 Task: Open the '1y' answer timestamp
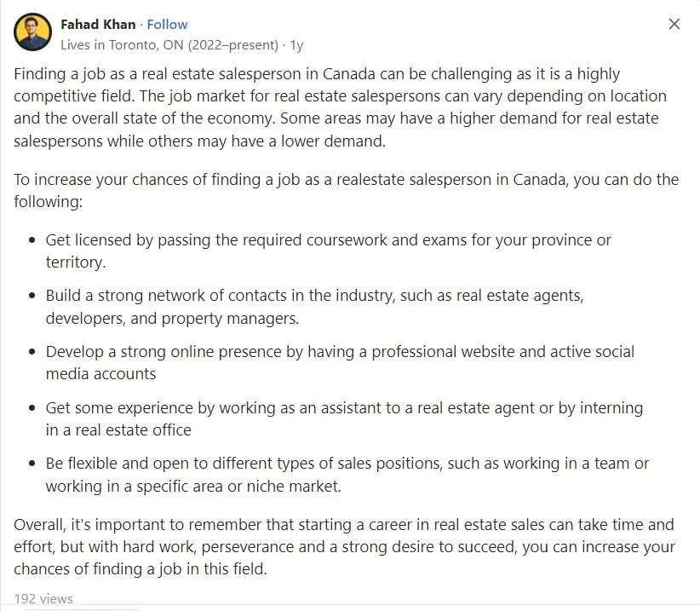[x=296, y=44]
